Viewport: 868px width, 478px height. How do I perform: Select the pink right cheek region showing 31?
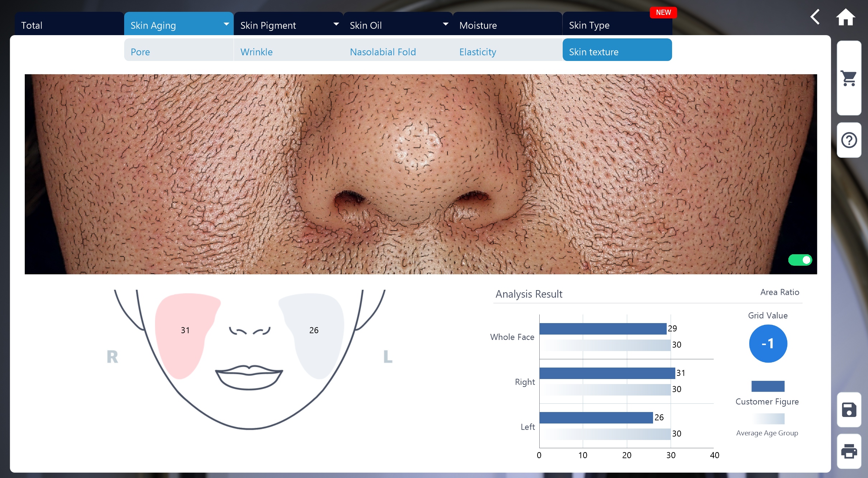[x=186, y=335]
